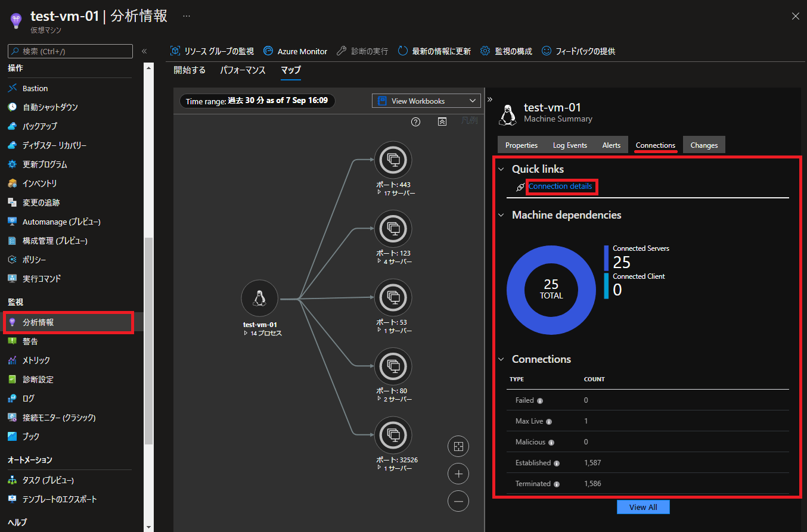Collapse the Quick links section
The width and height of the screenshot is (807, 532).
(x=501, y=169)
